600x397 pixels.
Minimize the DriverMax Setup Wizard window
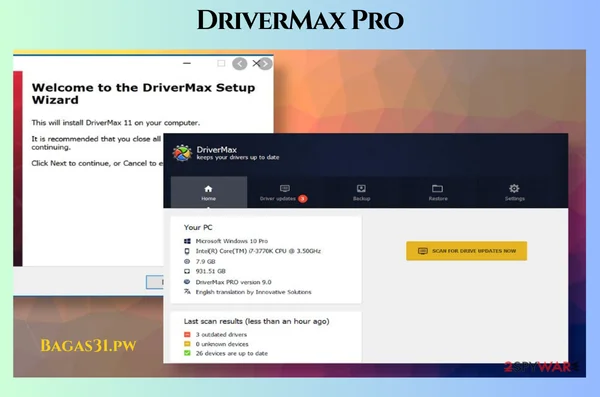coord(187,63)
